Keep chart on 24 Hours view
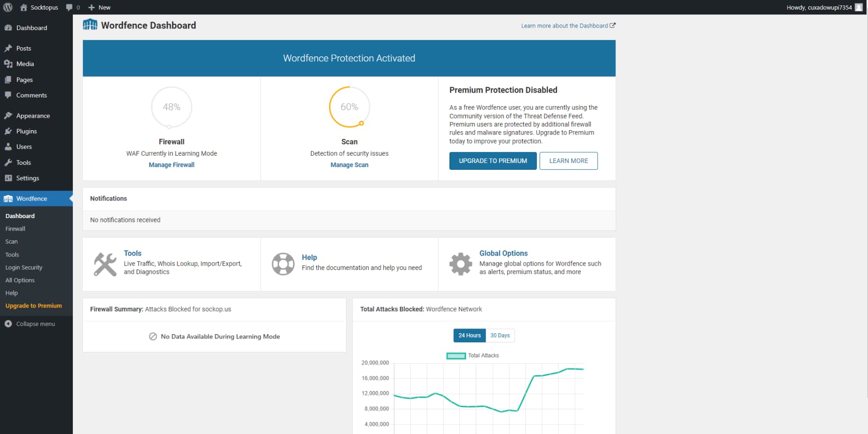 (469, 335)
